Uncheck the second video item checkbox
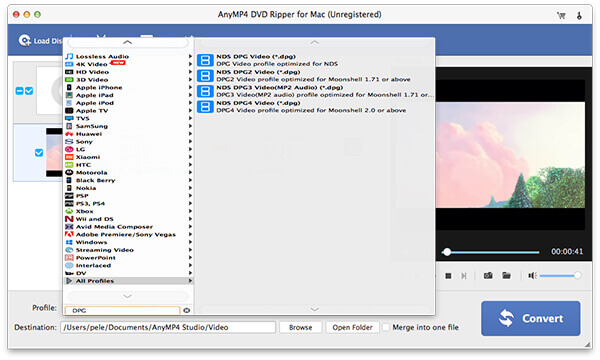This screenshot has width=600, height=360. pos(39,153)
